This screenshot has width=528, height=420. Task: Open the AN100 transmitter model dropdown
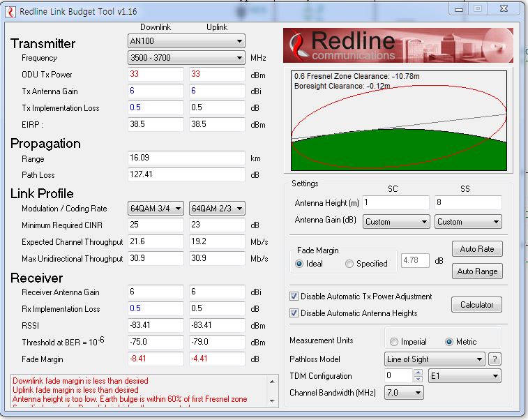point(186,41)
